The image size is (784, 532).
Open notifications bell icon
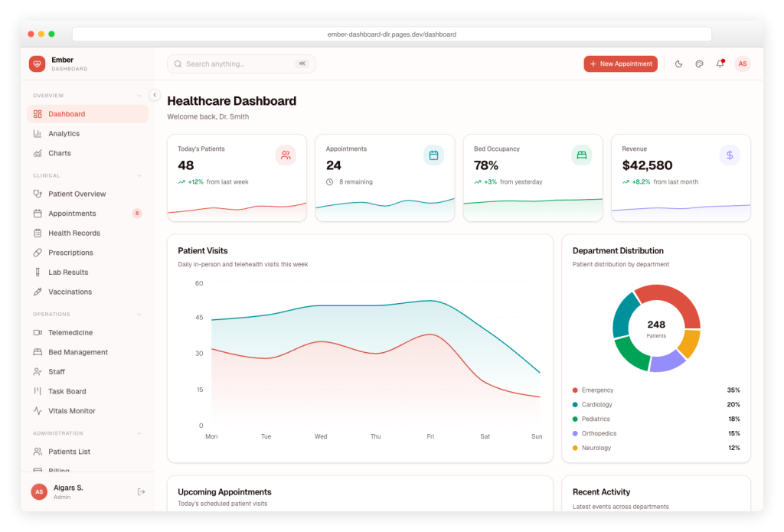point(720,64)
